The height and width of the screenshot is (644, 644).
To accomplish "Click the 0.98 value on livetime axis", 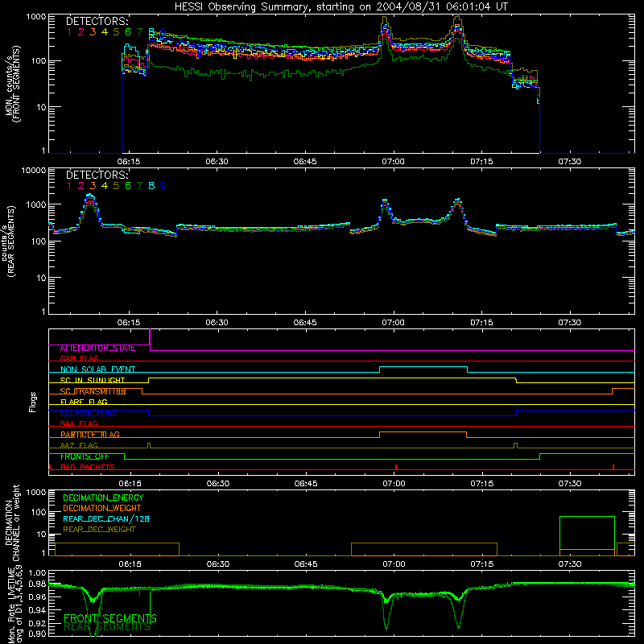I will 38,584.
